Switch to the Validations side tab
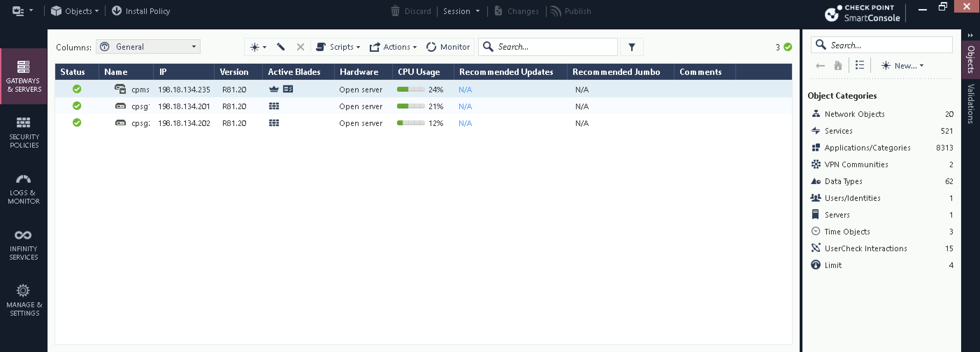The width and height of the screenshot is (980, 352). 971,104
